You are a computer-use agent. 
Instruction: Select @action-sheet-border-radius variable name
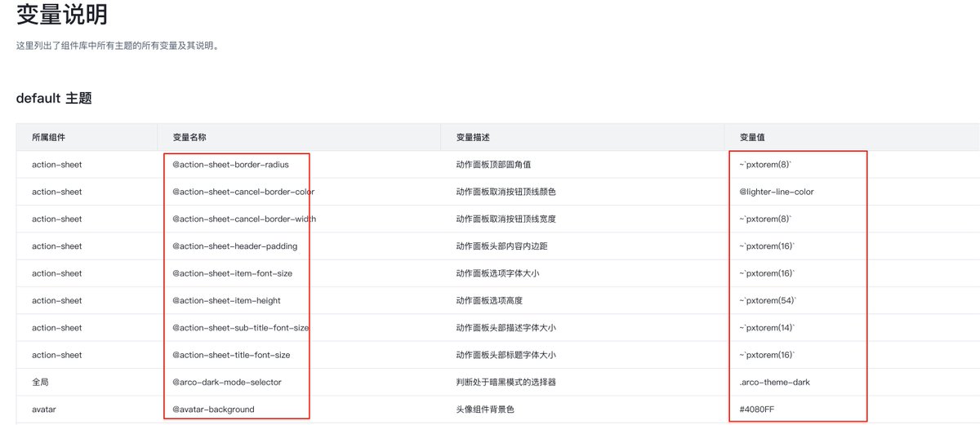click(x=230, y=165)
